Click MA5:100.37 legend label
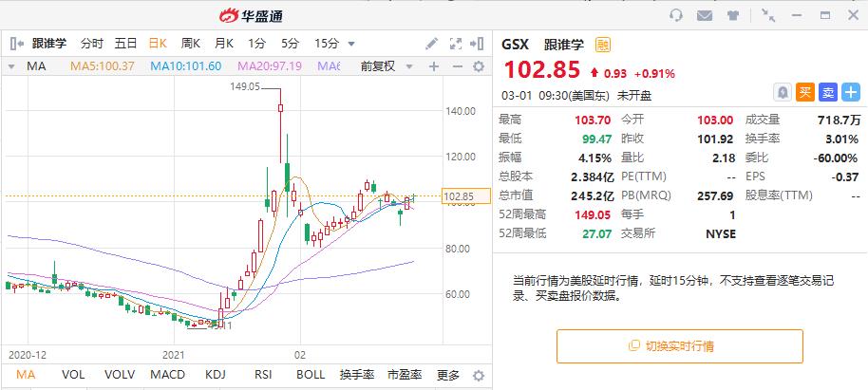The width and height of the screenshot is (868, 390). click(x=102, y=66)
